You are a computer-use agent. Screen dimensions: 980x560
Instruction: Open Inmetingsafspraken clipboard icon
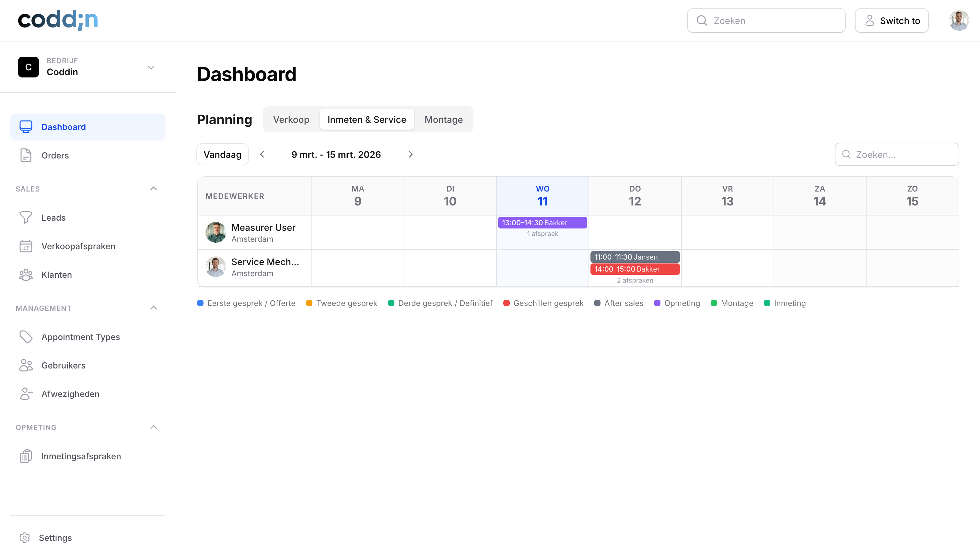coord(25,456)
